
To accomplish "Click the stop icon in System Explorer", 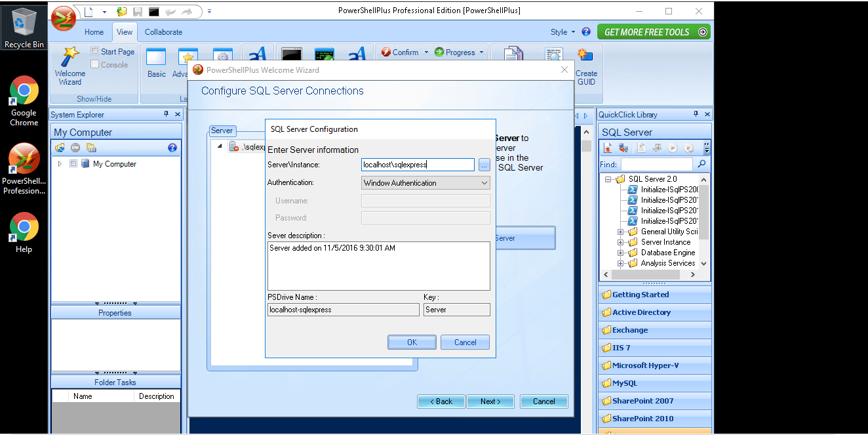I will coord(75,148).
